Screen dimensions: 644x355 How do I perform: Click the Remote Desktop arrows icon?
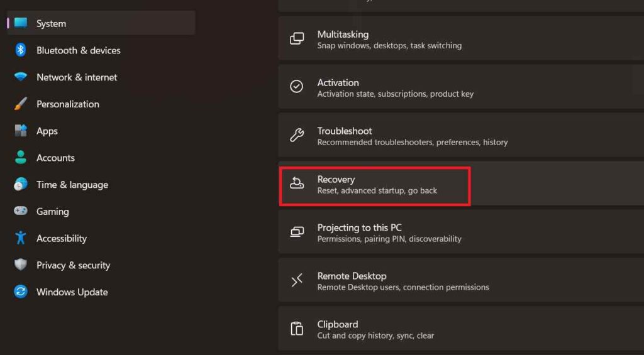[297, 280]
